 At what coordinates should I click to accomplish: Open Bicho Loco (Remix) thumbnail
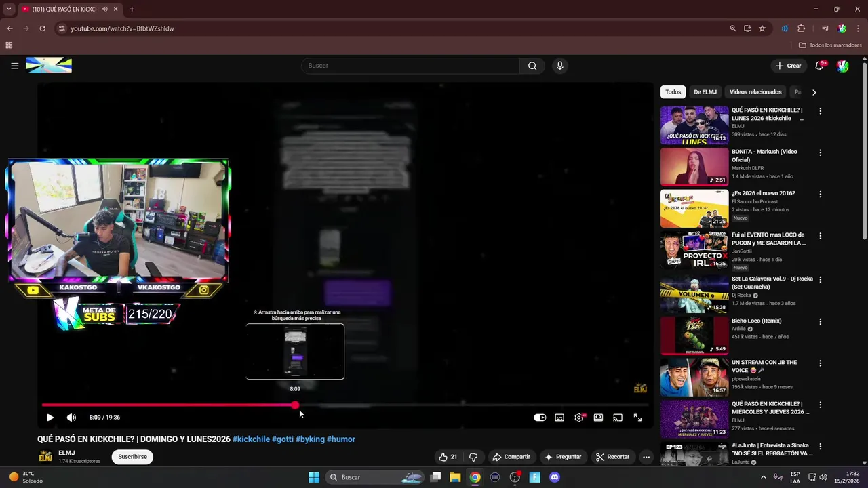694,335
